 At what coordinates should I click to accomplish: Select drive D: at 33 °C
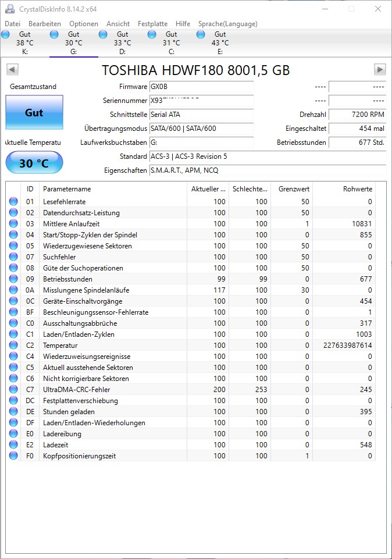point(122,43)
